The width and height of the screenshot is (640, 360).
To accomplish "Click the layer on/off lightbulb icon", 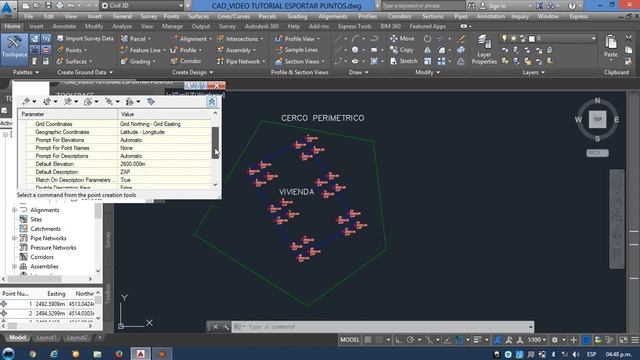I will pyautogui.click(x=504, y=38).
